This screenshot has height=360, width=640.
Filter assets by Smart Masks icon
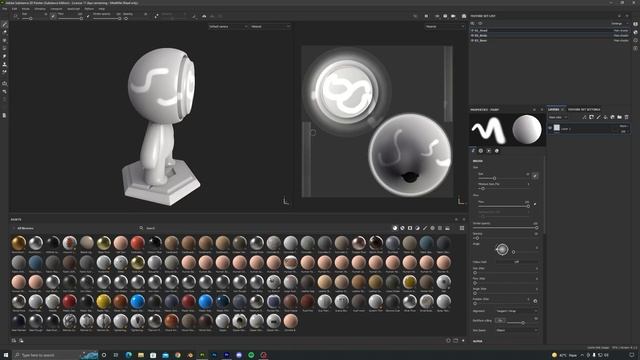[x=410, y=228]
